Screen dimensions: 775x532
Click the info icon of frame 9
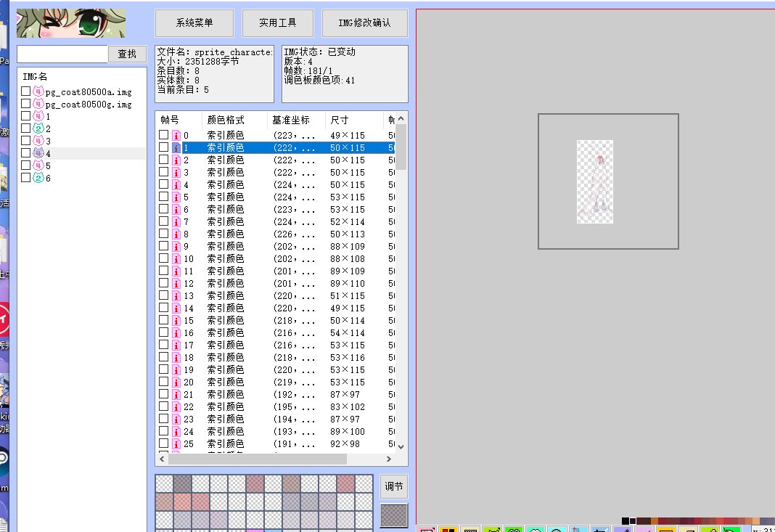click(x=176, y=246)
